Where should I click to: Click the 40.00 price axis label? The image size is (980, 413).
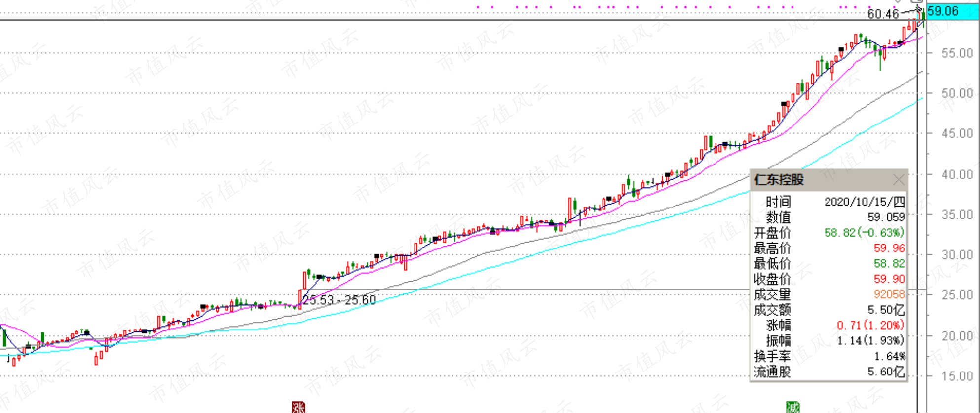pyautogui.click(x=957, y=174)
